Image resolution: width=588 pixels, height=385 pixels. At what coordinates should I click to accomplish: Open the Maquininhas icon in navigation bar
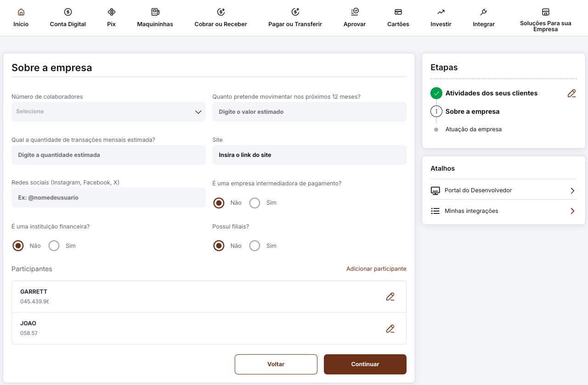pos(155,12)
